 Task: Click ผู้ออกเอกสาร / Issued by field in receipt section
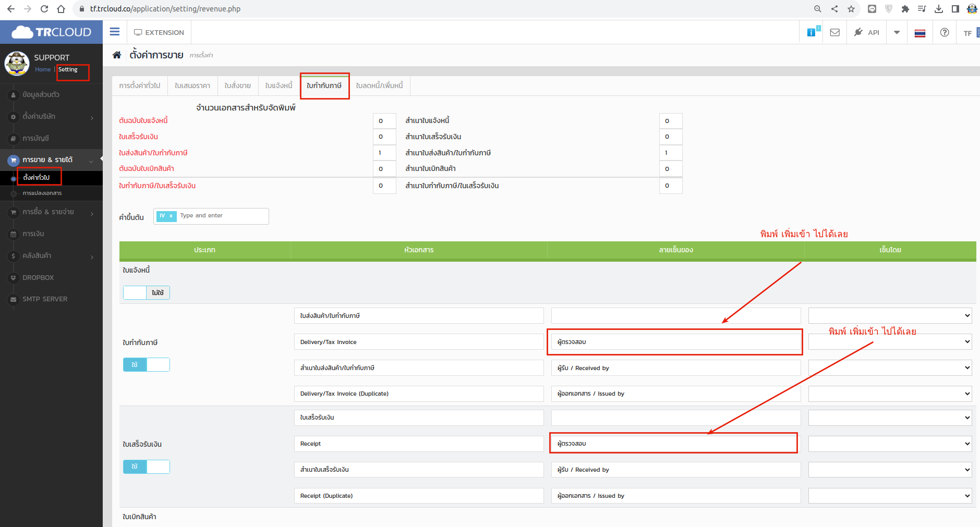click(x=676, y=496)
